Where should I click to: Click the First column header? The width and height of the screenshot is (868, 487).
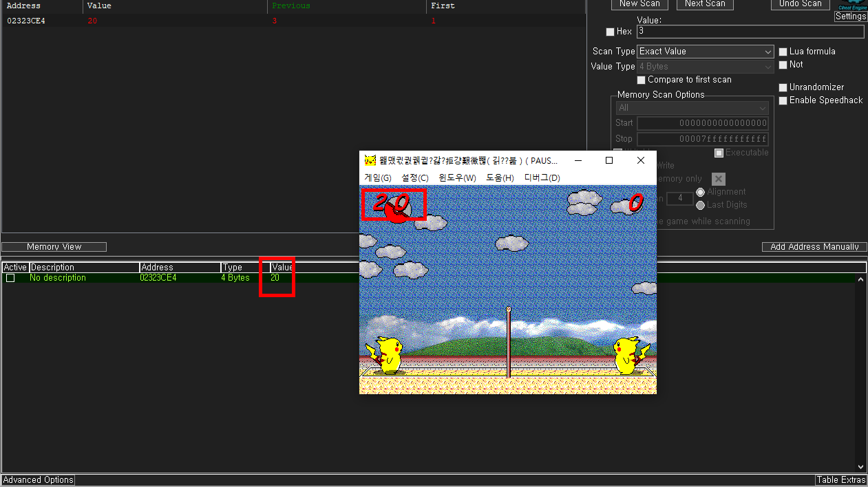[x=506, y=6]
